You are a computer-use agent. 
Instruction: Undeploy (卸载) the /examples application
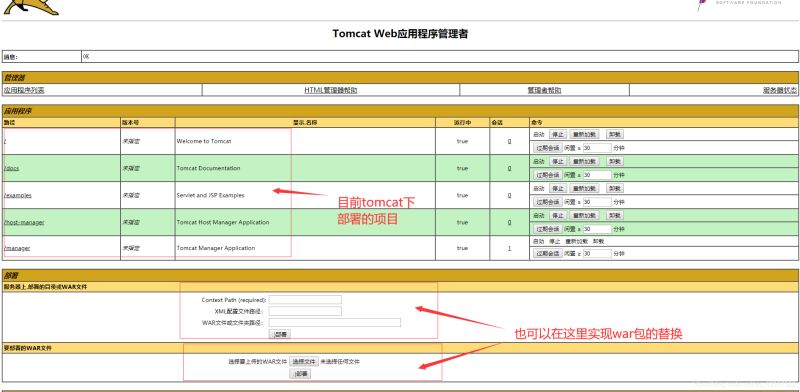coord(615,188)
